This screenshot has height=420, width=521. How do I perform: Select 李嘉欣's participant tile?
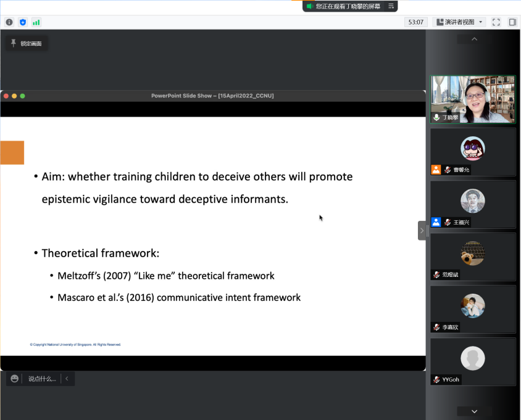[472, 308]
